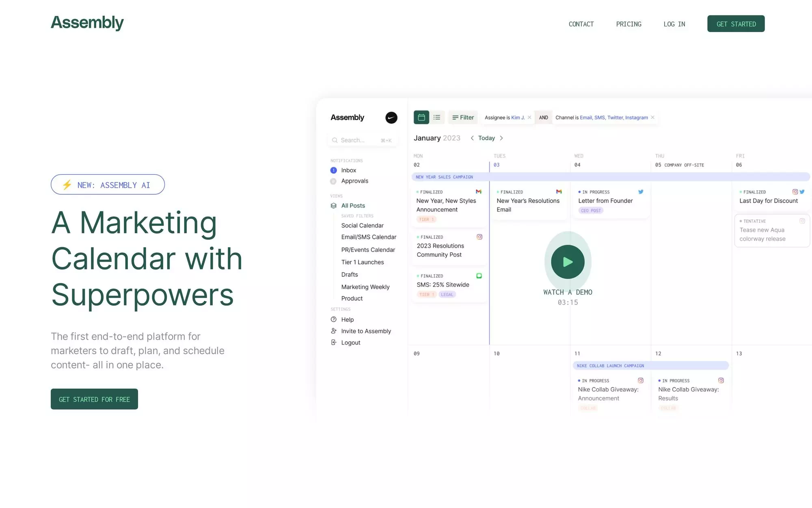Select Invite to Assembly
812x508 pixels.
pyautogui.click(x=366, y=331)
